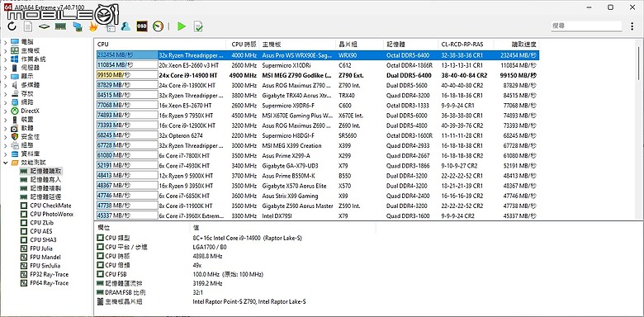Open the CPU PhotoWorxx benchmark

click(52, 215)
